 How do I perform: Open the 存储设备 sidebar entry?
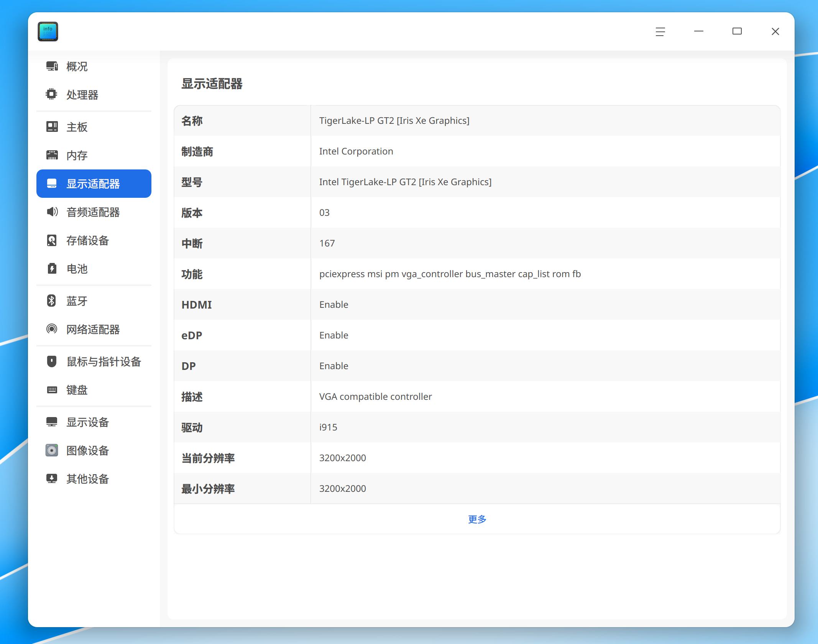[x=94, y=240]
